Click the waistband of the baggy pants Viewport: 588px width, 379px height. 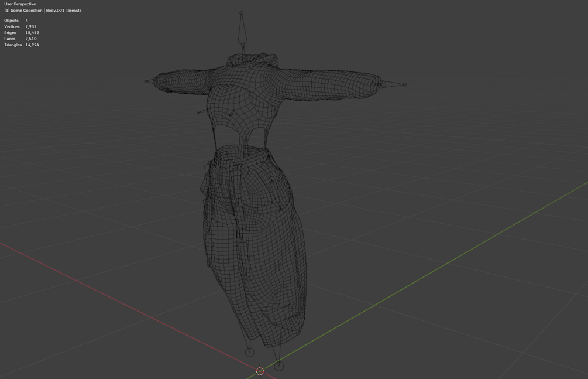click(x=242, y=154)
